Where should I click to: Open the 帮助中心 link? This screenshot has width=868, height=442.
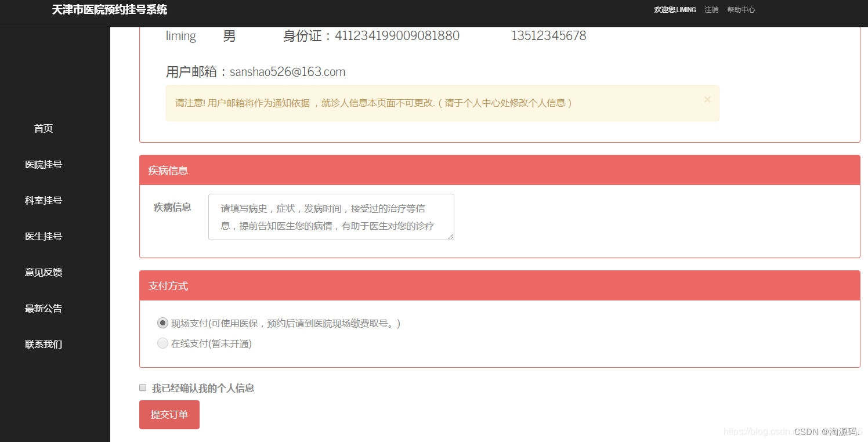tap(741, 10)
